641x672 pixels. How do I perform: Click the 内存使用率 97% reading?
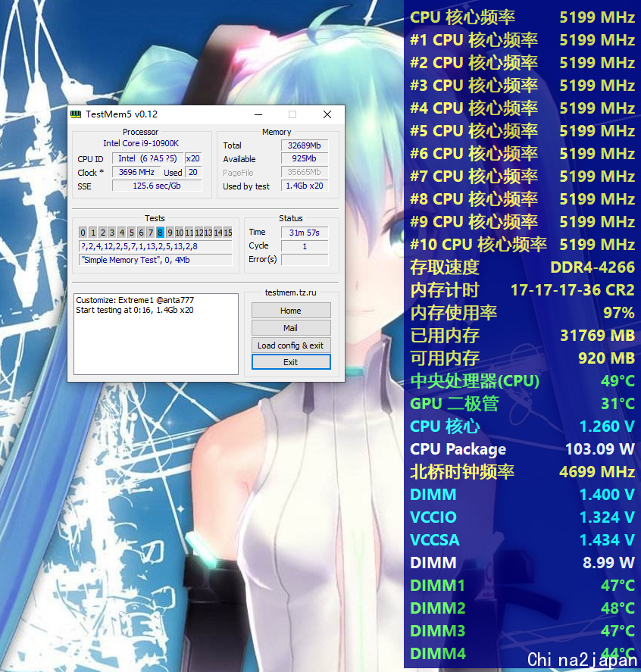coord(522,313)
